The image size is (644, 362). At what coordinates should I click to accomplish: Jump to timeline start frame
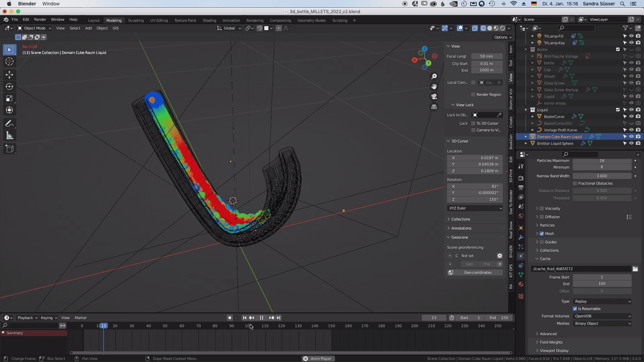(245, 318)
